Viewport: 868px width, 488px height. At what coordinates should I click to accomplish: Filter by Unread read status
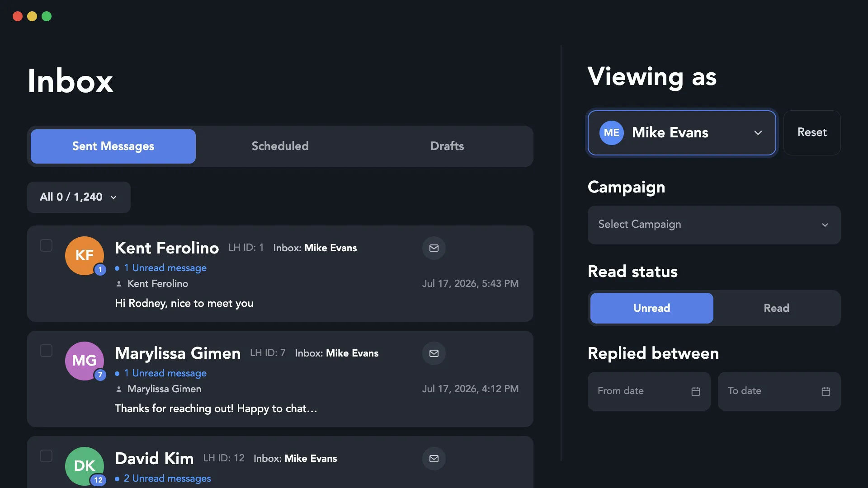(651, 308)
